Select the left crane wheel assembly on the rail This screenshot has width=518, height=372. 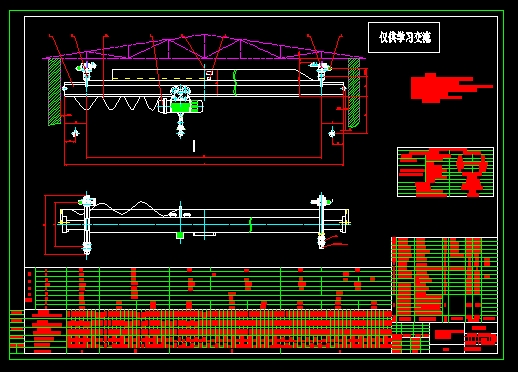(x=86, y=73)
